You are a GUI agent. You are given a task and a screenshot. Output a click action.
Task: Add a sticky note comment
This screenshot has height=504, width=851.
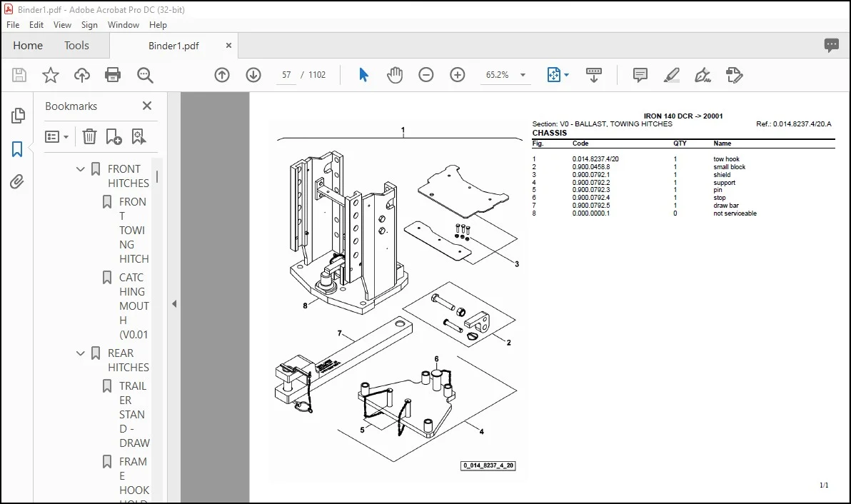tap(640, 75)
